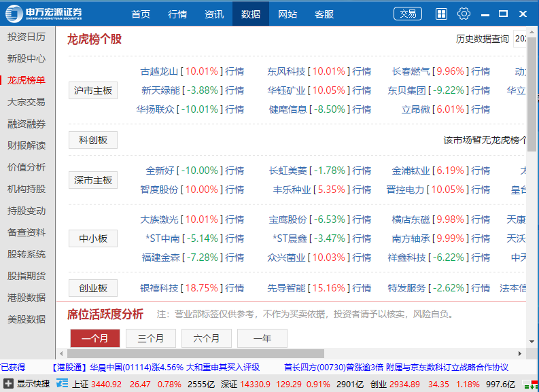Open 港股通 news about 华晨中国
This screenshot has height=392, width=539.
click(x=156, y=368)
